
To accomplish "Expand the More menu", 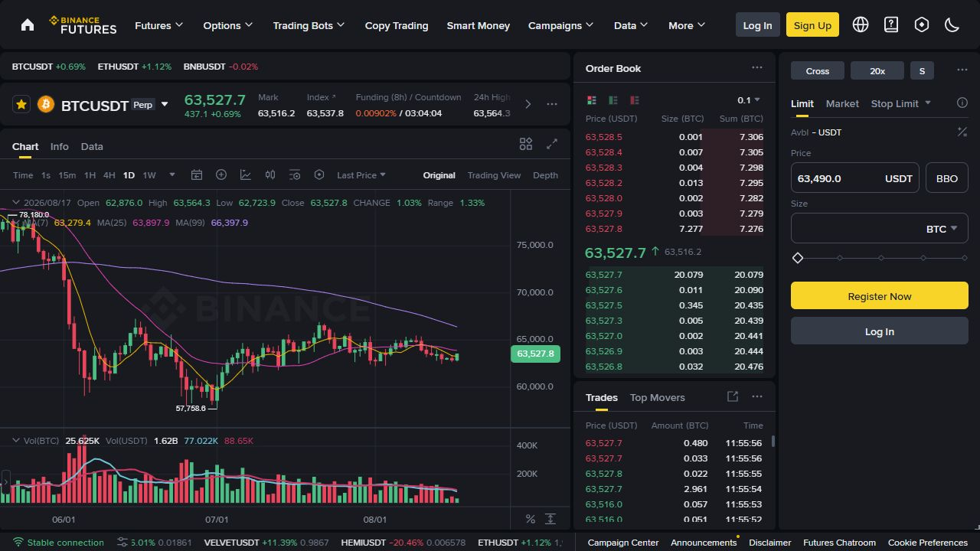I will click(x=687, y=25).
